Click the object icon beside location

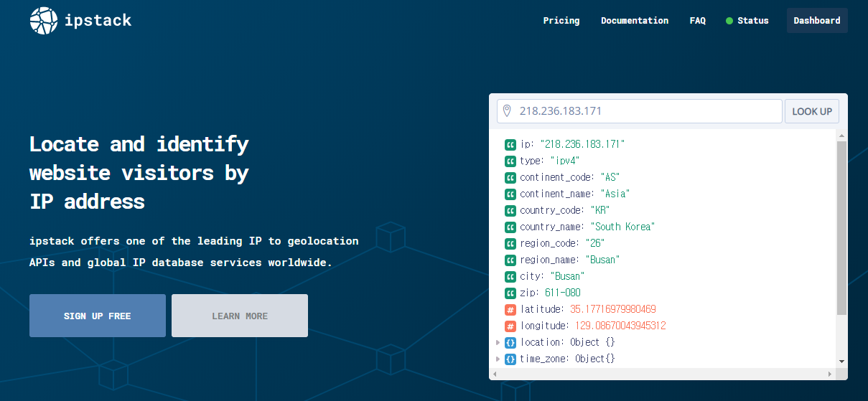(x=510, y=342)
